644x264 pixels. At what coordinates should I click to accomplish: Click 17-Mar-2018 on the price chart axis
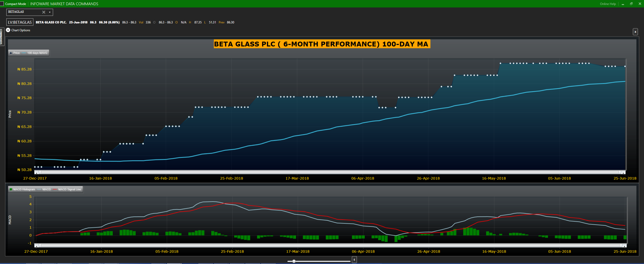click(x=297, y=178)
